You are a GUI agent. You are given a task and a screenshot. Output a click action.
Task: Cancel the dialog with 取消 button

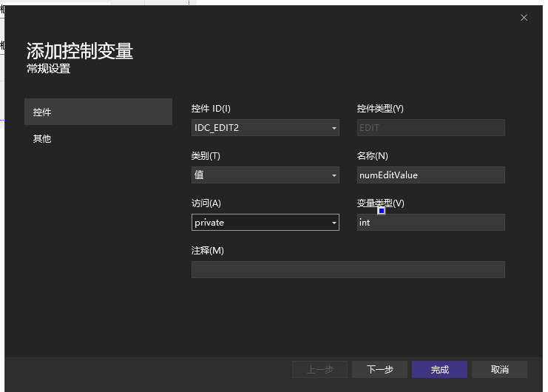499,370
